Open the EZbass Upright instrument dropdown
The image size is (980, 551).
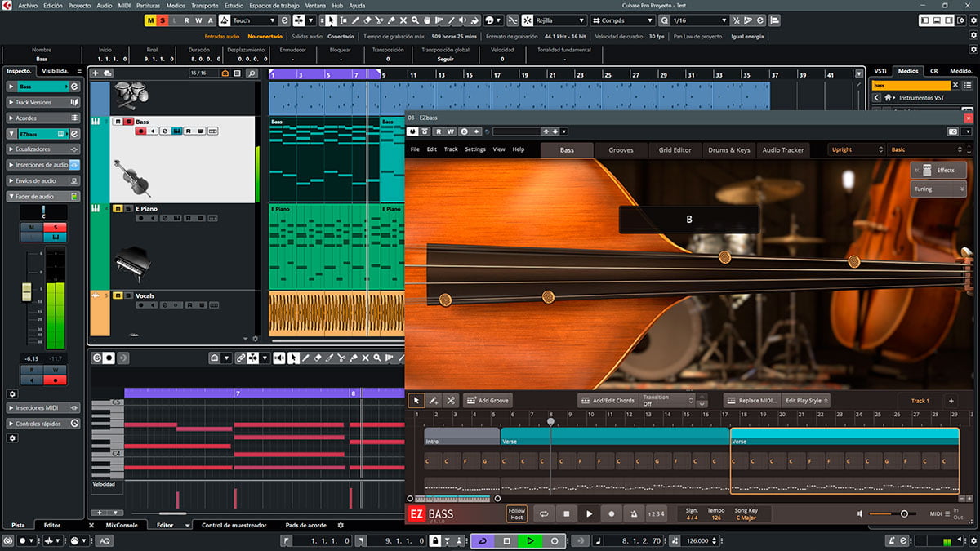pyautogui.click(x=856, y=149)
